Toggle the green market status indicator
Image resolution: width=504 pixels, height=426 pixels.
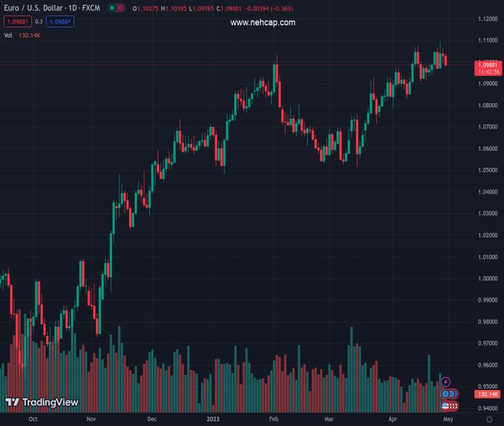click(x=113, y=9)
